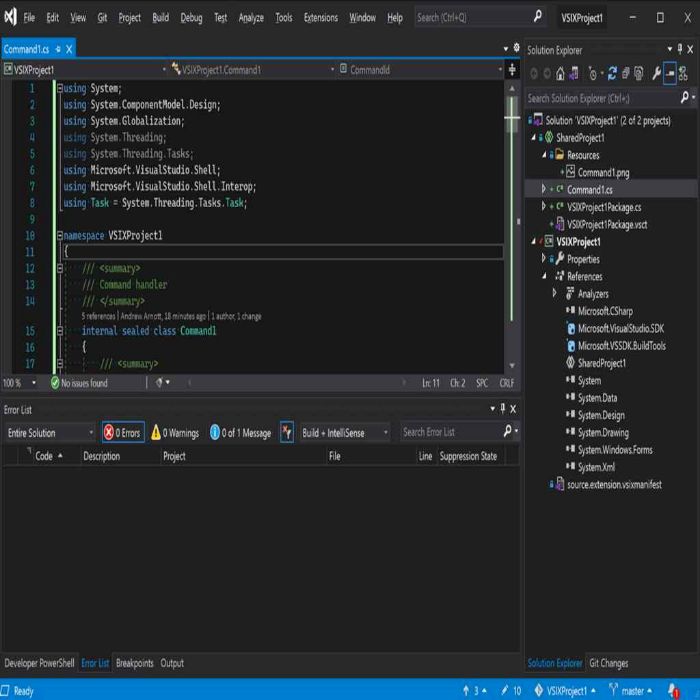Switch to the Output tab
700x700 pixels.
(x=172, y=663)
